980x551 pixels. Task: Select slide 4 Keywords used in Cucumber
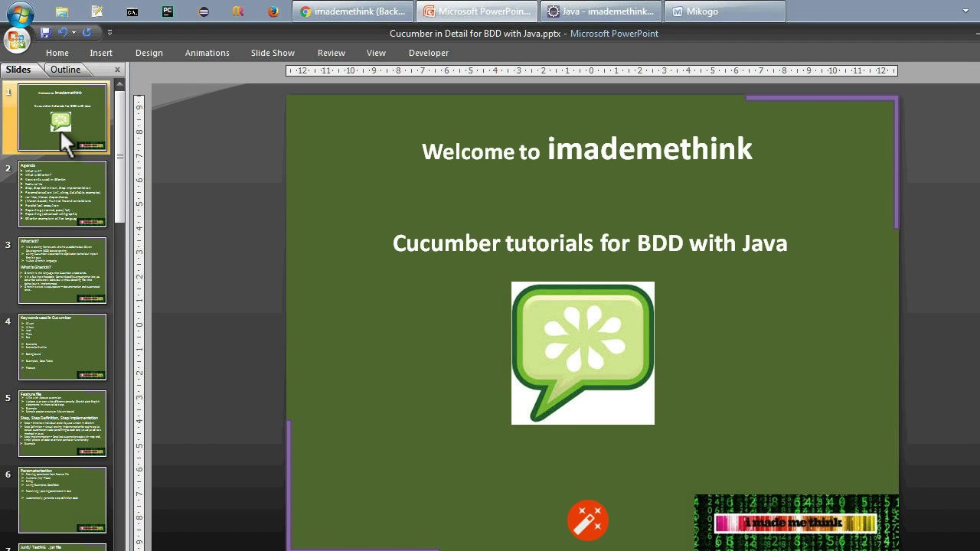pos(63,347)
